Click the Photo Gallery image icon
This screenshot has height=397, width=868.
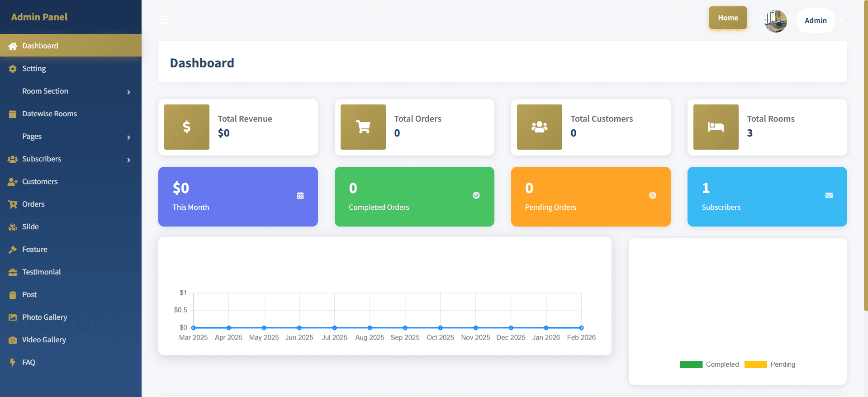click(x=13, y=317)
